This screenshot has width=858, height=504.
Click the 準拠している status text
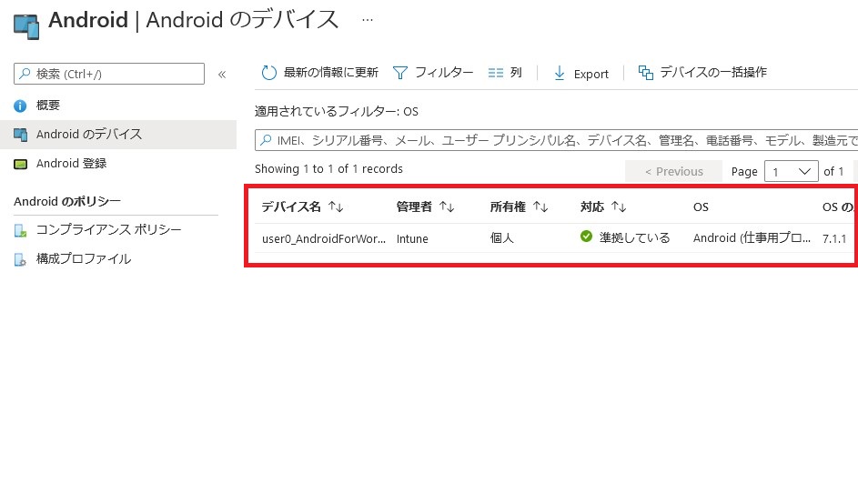tap(634, 237)
